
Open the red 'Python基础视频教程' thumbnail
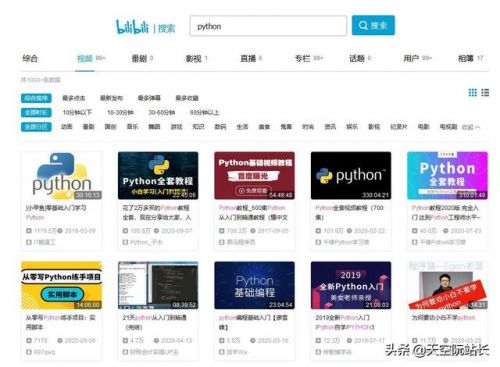tap(254, 176)
